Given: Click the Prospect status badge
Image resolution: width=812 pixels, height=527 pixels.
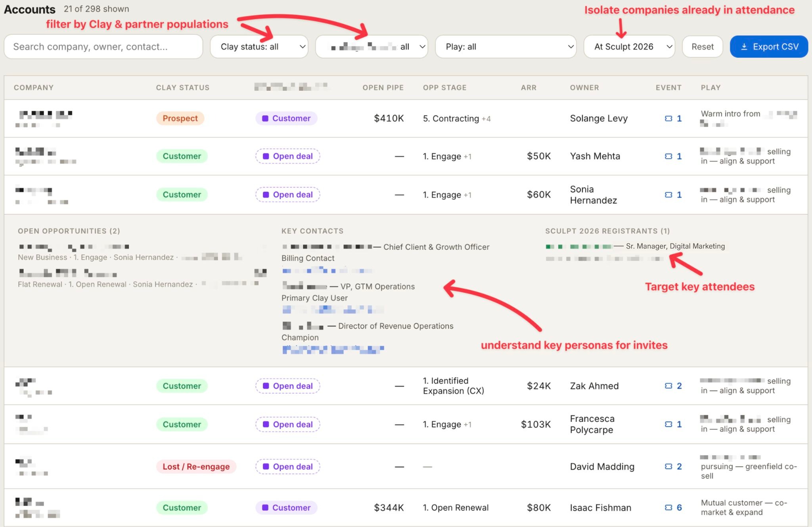Looking at the screenshot, I should 180,119.
